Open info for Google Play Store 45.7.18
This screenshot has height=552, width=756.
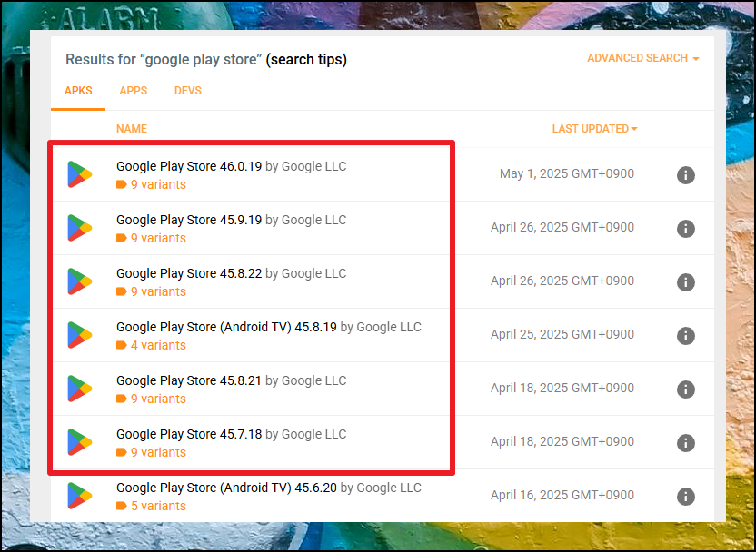686,443
